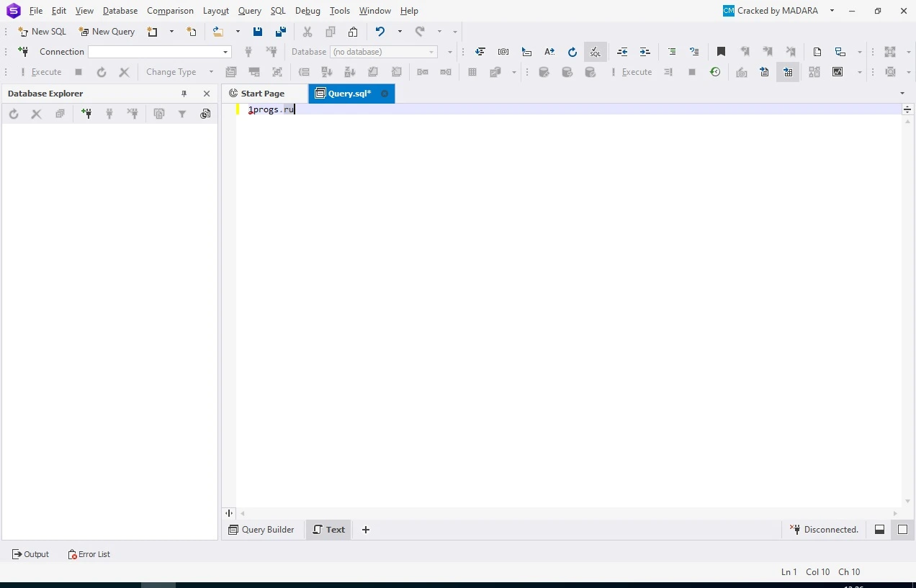
Task: Switch to the Query Builder view tab
Action: (261, 530)
